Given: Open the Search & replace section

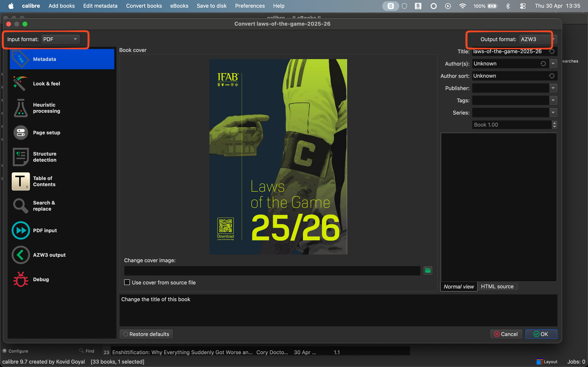Looking at the screenshot, I should tap(62, 206).
